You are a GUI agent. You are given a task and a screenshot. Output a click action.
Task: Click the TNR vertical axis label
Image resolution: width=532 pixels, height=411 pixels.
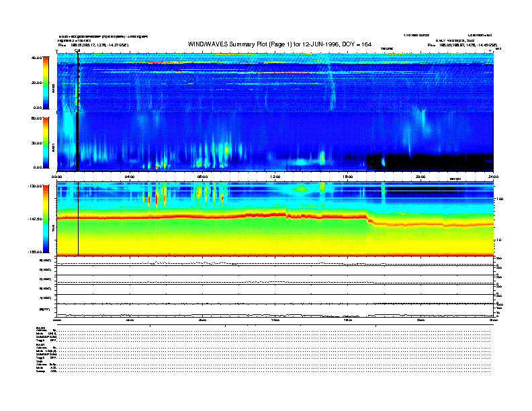tap(53, 229)
